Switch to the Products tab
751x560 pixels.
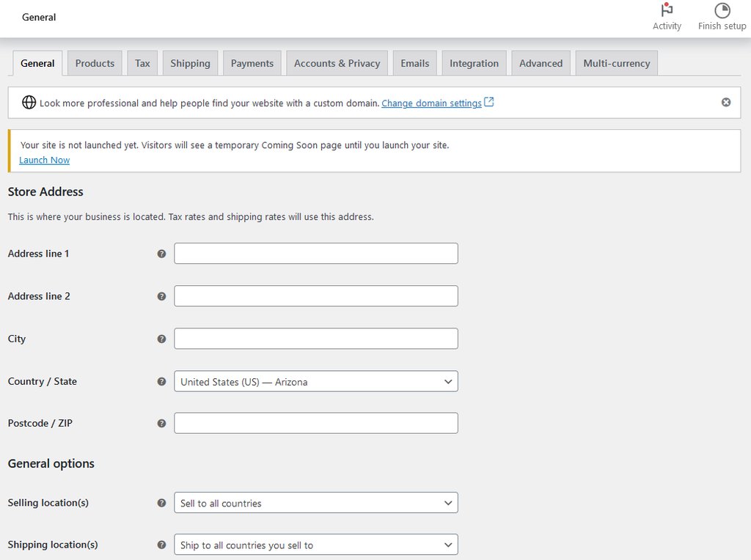point(95,64)
